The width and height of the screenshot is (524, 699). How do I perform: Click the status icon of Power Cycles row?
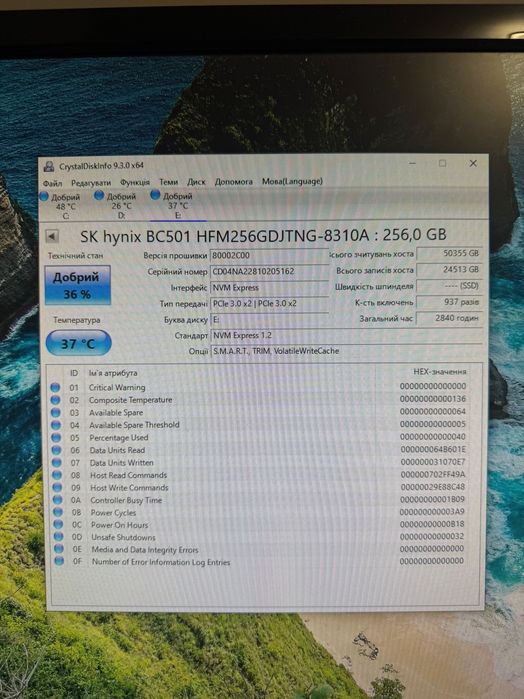(x=58, y=513)
